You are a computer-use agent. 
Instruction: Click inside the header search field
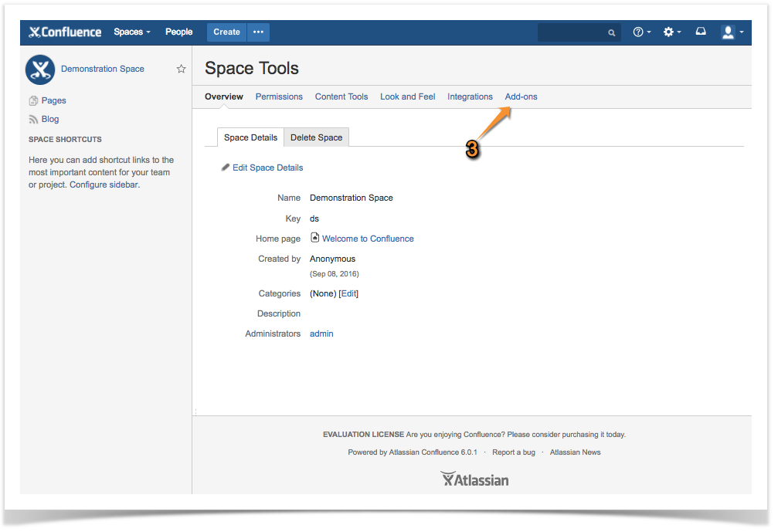pos(572,32)
